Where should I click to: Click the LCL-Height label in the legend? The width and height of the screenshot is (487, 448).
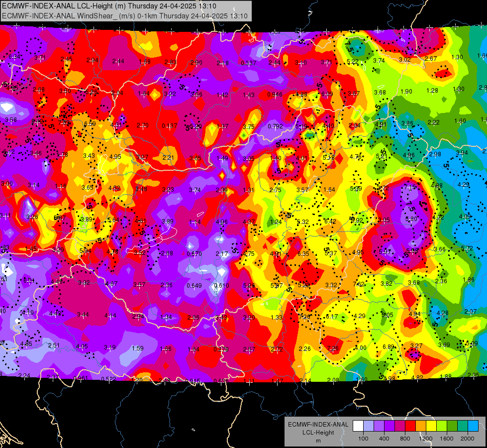pyautogui.click(x=318, y=433)
